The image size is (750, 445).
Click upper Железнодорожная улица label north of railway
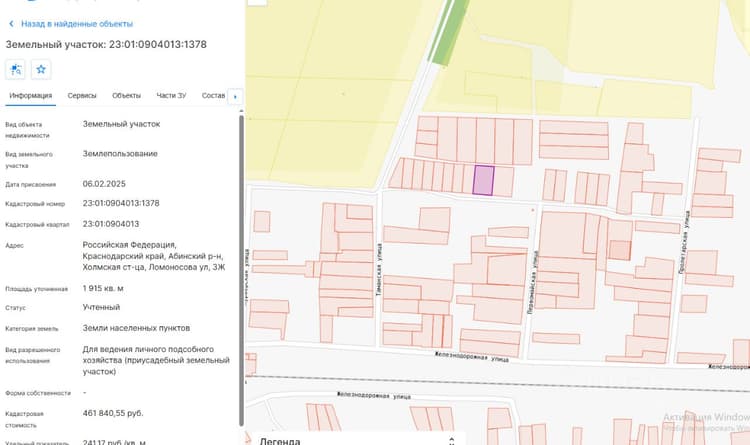point(472,357)
